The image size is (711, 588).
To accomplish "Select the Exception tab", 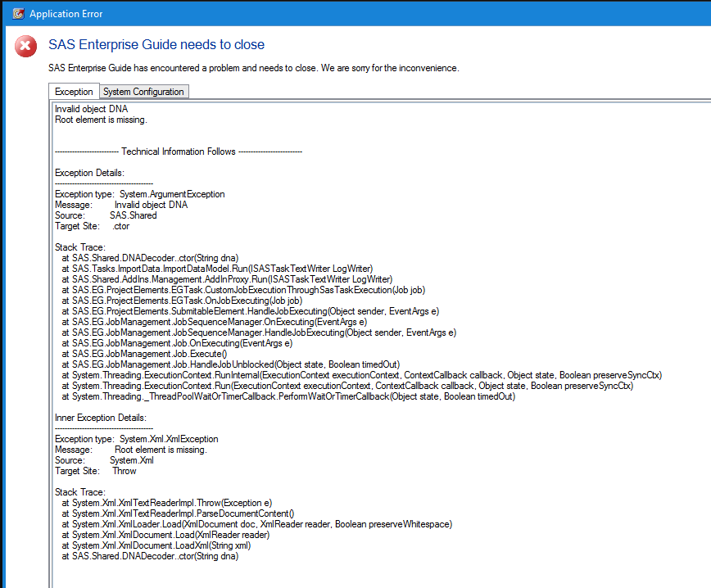I will pyautogui.click(x=74, y=92).
